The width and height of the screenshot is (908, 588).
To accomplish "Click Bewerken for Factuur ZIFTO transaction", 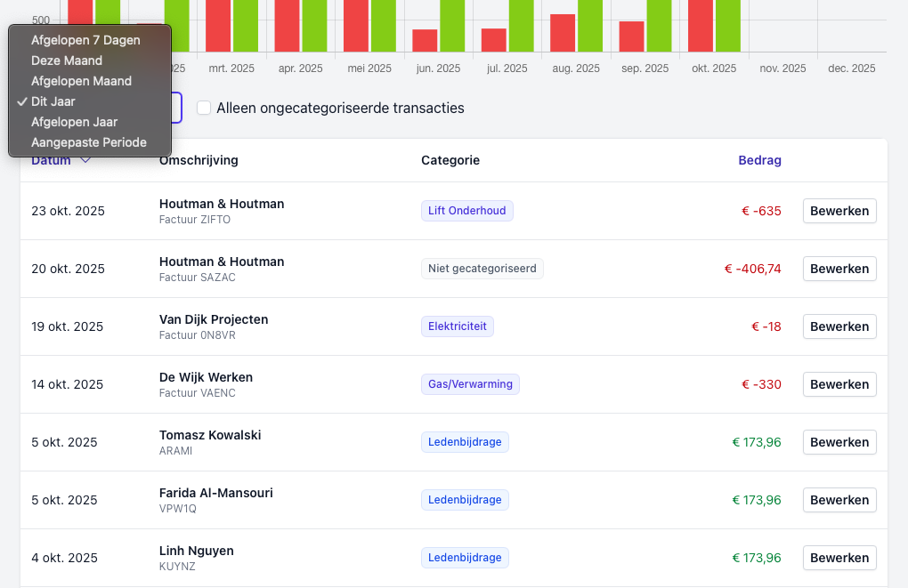I will coord(839,211).
